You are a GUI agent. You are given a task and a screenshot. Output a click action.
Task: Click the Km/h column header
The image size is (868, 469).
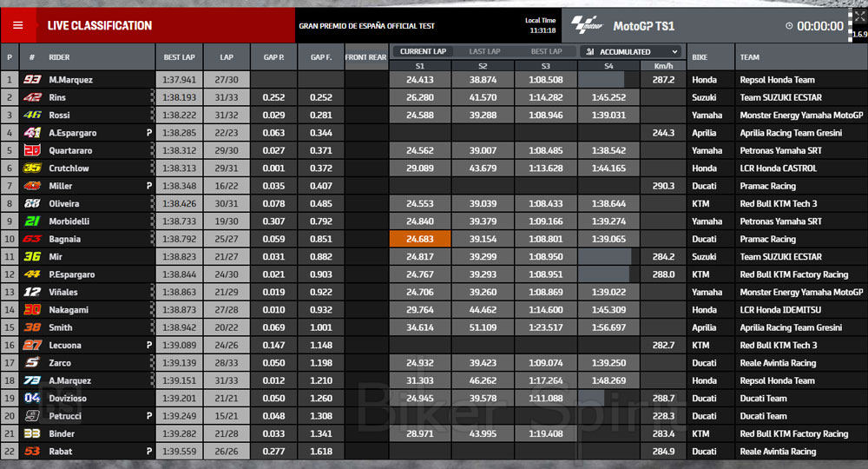pos(663,66)
